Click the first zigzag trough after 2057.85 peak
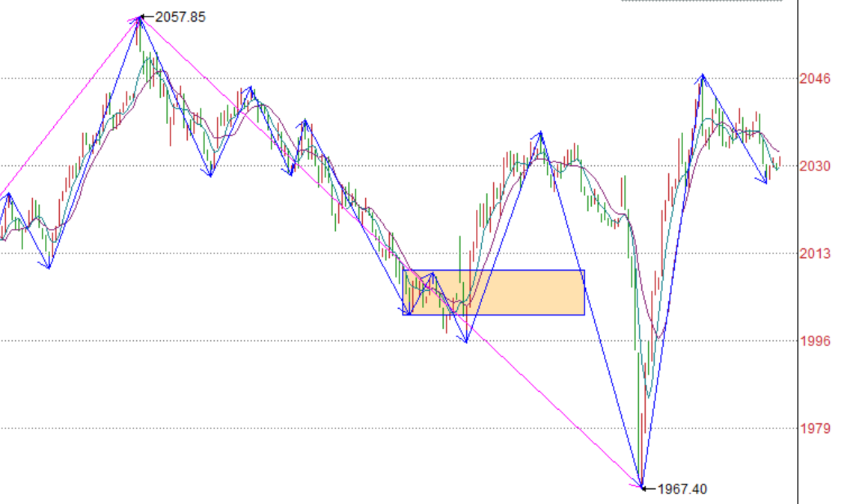Image resolution: width=850 pixels, height=504 pixels. tap(210, 176)
